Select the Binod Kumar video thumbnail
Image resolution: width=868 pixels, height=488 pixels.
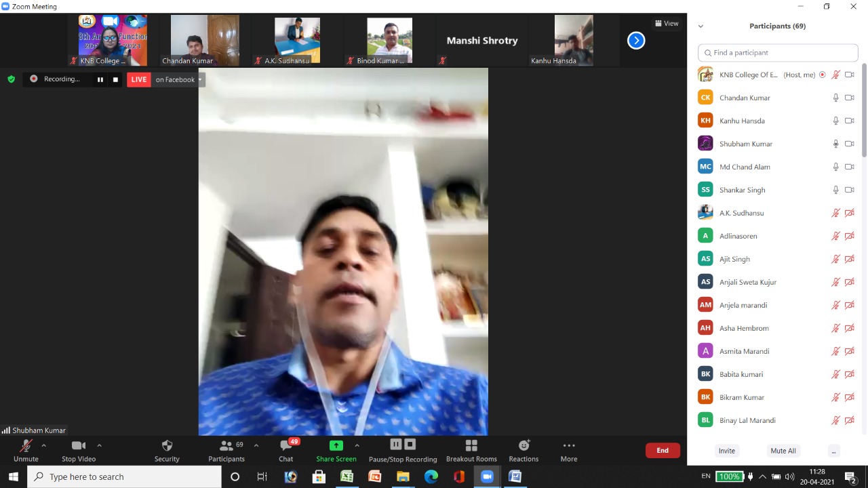[x=390, y=40]
